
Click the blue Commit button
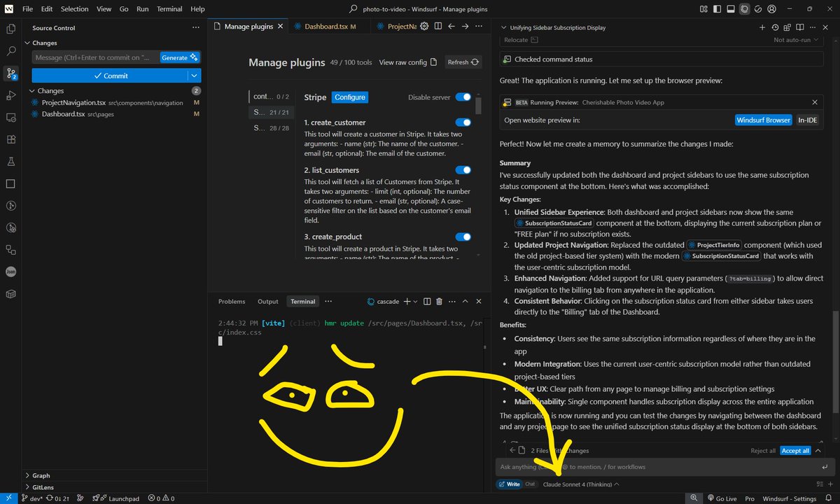pyautogui.click(x=110, y=76)
